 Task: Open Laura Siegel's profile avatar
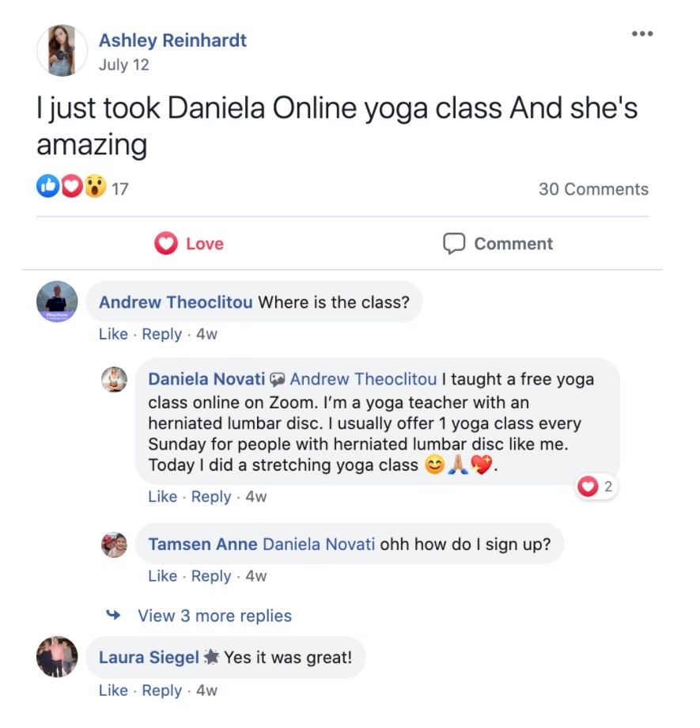[57, 657]
